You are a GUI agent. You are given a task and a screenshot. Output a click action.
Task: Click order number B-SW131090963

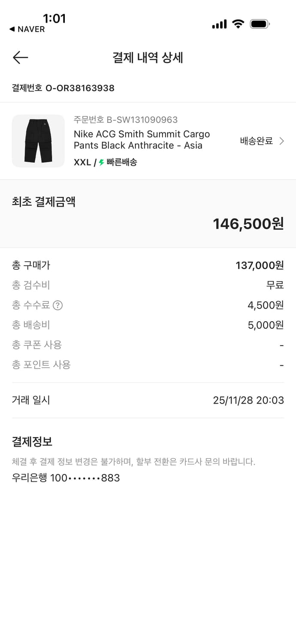pos(127,120)
